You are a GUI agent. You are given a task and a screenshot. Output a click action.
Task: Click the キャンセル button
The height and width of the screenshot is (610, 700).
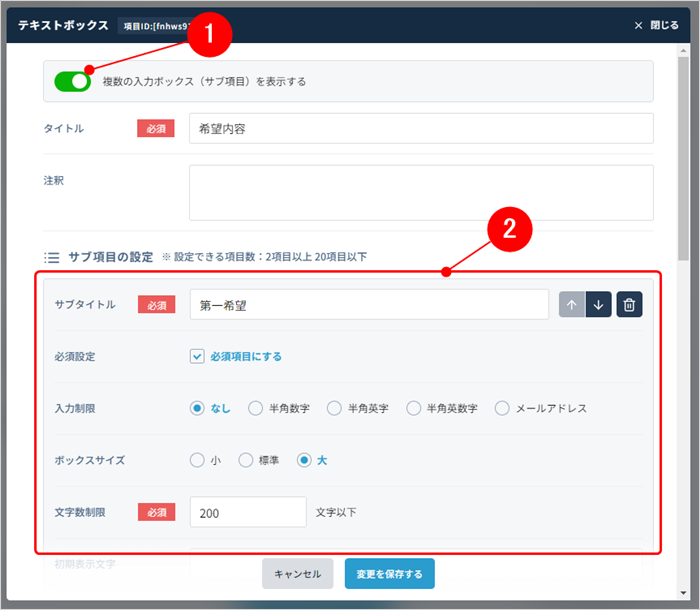point(297,574)
